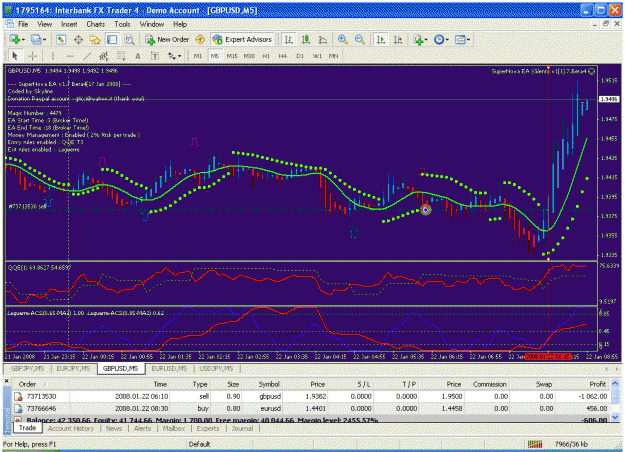Open the Indicators list dropdown
Screen dimensions: 625x452
click(x=421, y=39)
